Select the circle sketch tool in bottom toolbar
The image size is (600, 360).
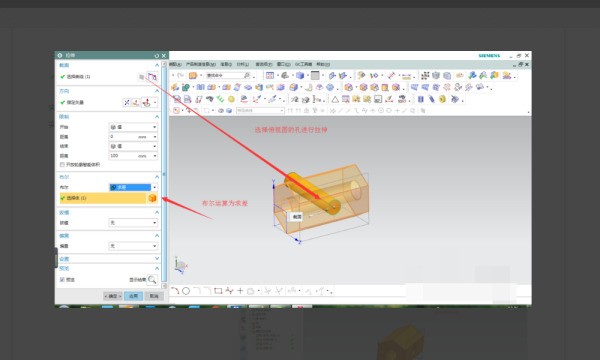click(186, 291)
